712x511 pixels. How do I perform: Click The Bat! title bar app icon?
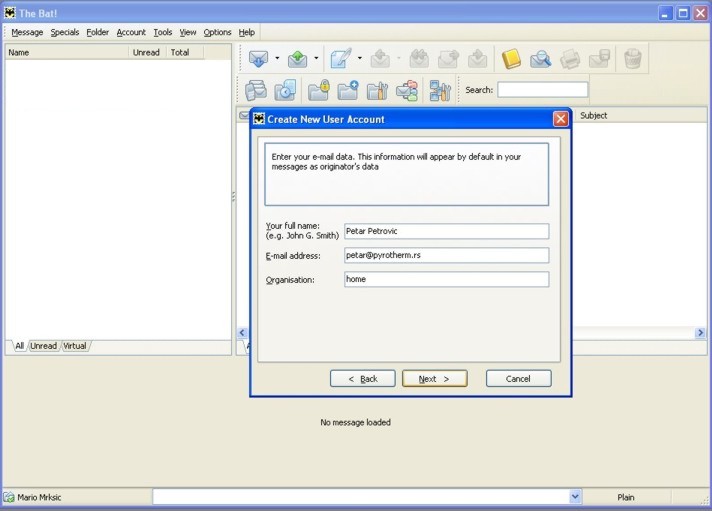(x=10, y=13)
